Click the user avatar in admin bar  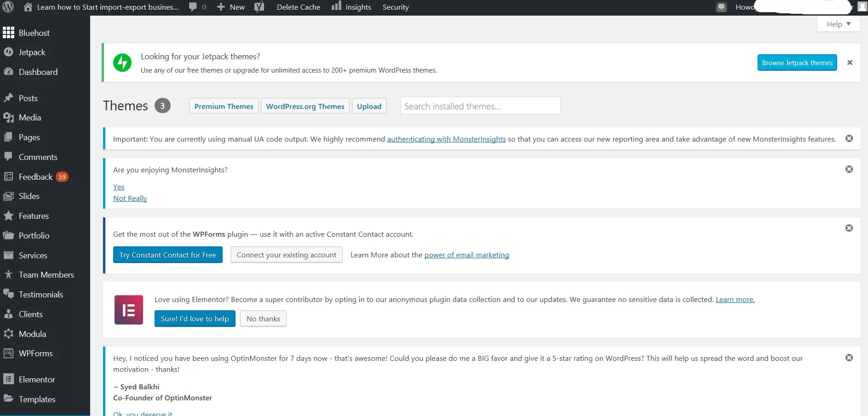(x=862, y=6)
